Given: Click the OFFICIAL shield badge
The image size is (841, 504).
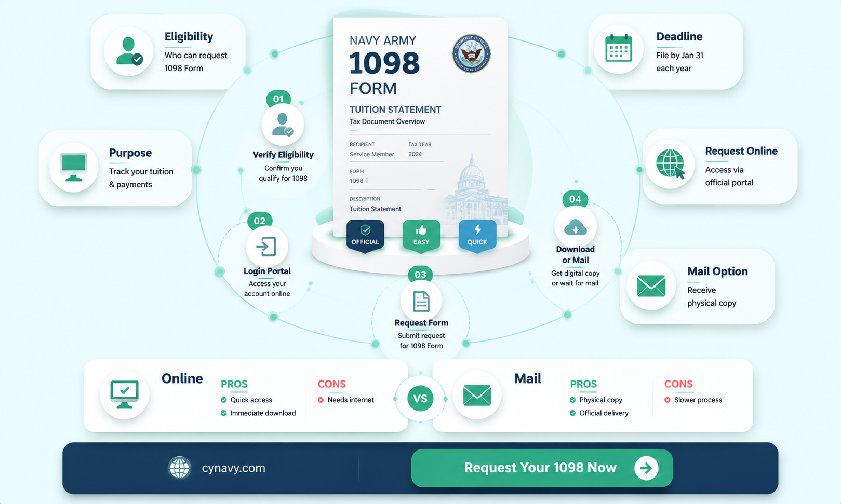Looking at the screenshot, I should (365, 236).
